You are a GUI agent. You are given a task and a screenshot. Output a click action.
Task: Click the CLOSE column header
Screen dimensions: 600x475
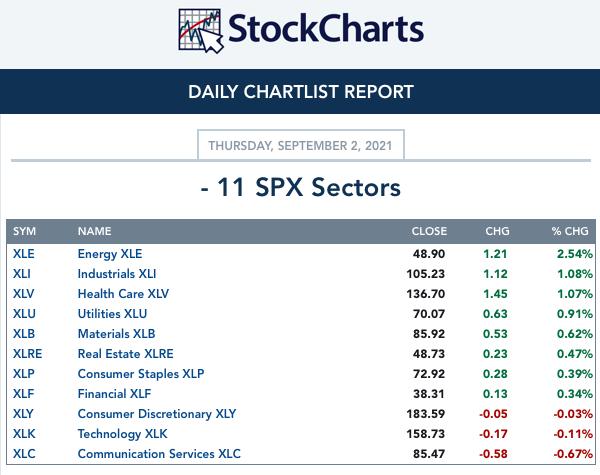[x=429, y=231]
